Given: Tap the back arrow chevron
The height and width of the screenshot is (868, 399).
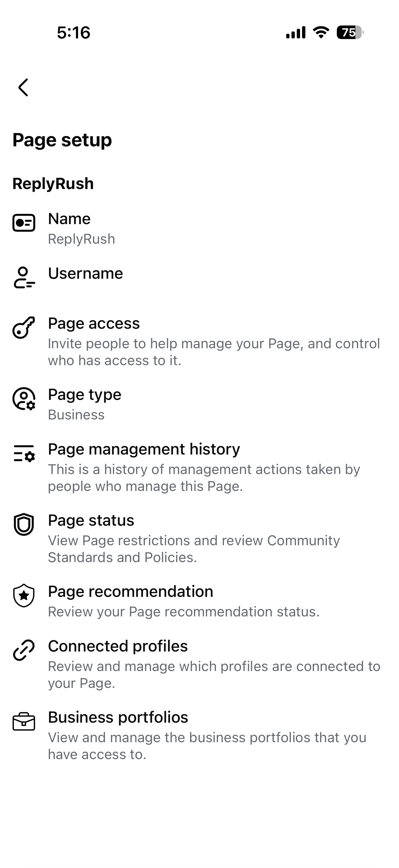Looking at the screenshot, I should (23, 88).
